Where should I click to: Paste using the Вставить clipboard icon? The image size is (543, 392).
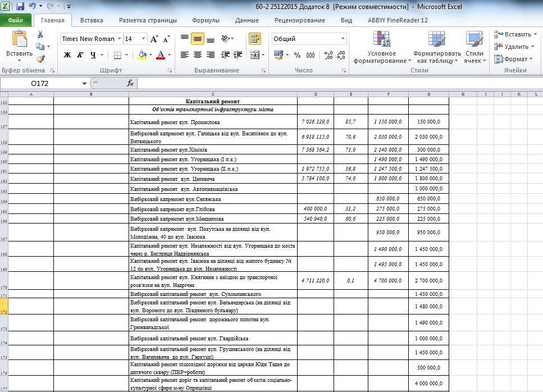tap(20, 39)
